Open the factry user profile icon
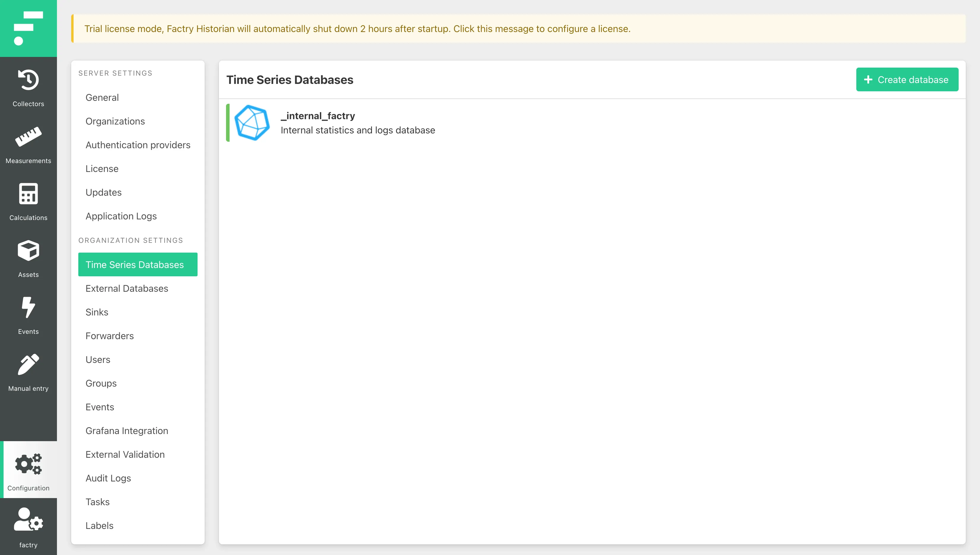This screenshot has width=980, height=555. point(28,519)
